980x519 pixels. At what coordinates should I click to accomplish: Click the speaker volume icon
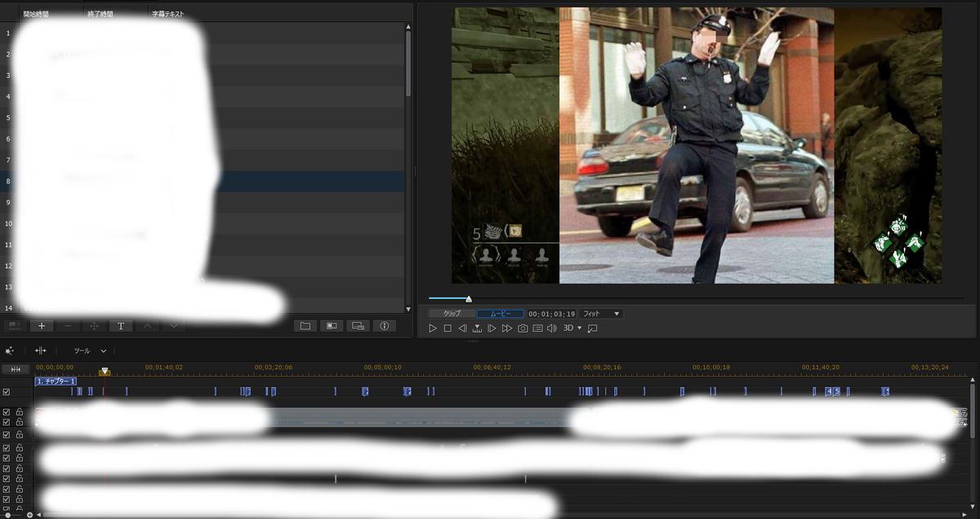point(552,328)
